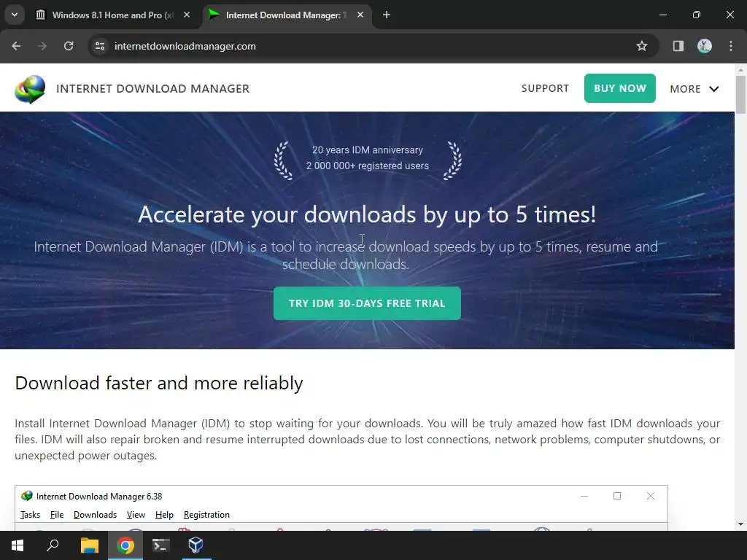Click the IDM 6.38 screenshot image
The height and width of the screenshot is (560, 747).
pyautogui.click(x=341, y=507)
